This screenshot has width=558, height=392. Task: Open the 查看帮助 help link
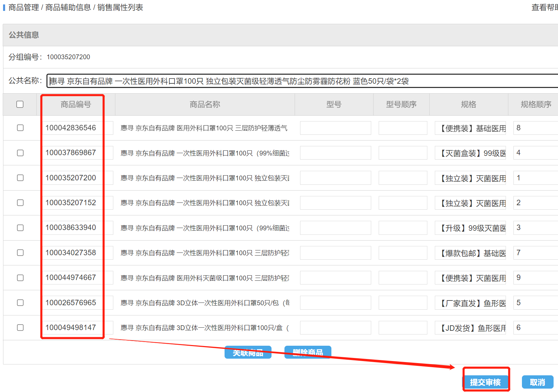click(x=544, y=7)
